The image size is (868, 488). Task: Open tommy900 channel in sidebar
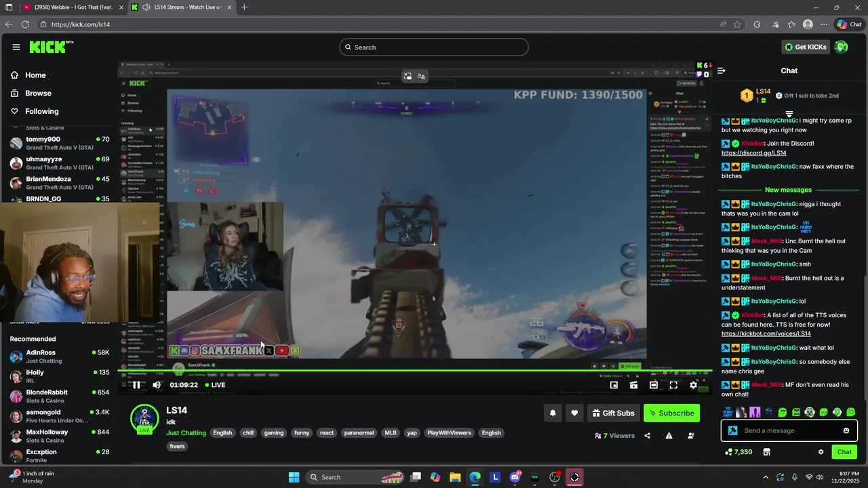(60, 143)
